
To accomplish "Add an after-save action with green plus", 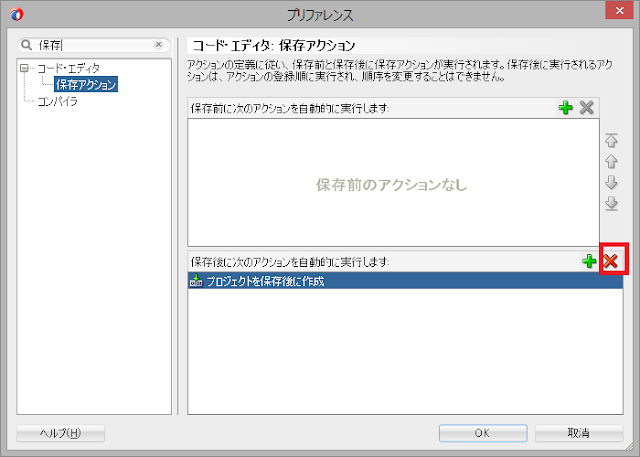I will pos(589,261).
